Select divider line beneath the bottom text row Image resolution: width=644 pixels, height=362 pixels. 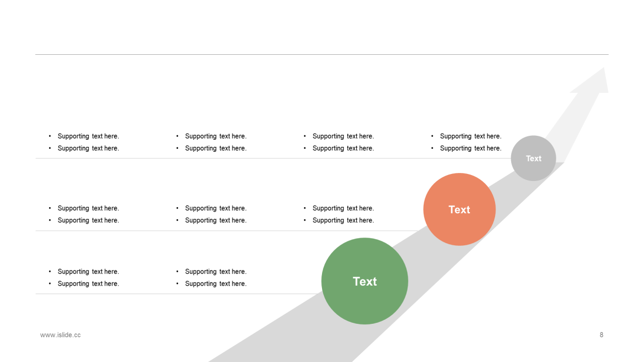(179, 294)
